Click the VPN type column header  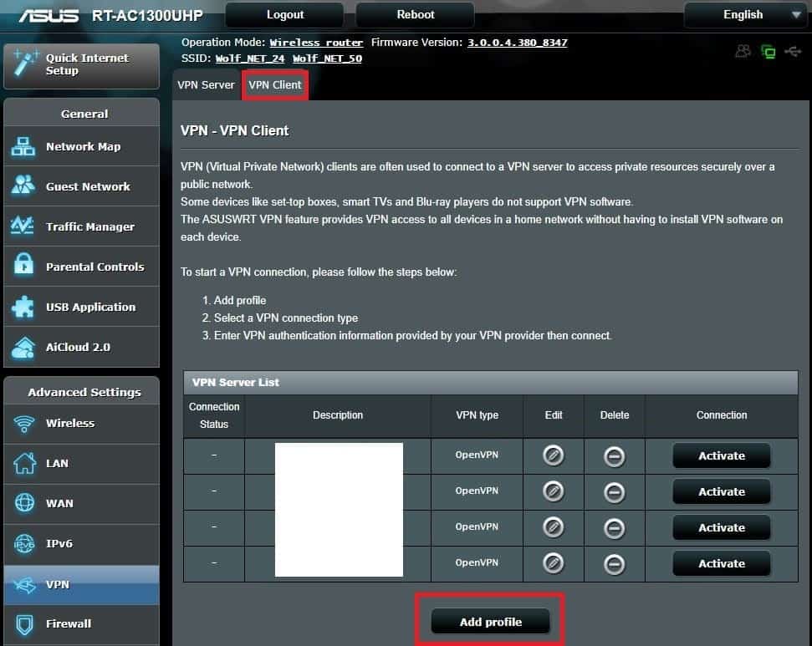point(477,415)
